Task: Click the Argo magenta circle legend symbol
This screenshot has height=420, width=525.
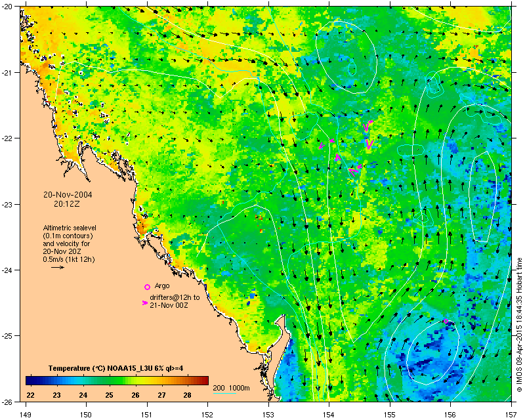Action: [147, 287]
